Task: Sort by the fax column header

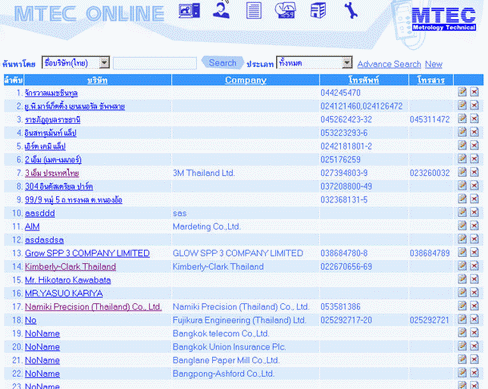Action: (431, 80)
